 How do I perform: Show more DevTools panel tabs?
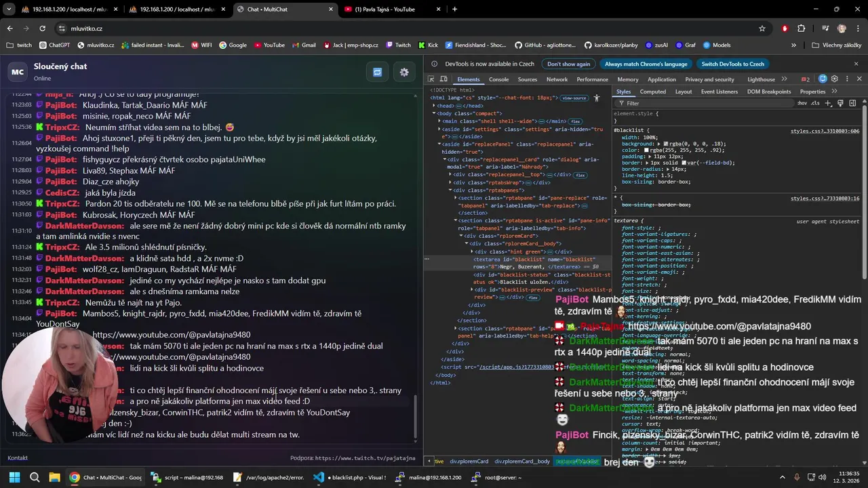pos(785,79)
